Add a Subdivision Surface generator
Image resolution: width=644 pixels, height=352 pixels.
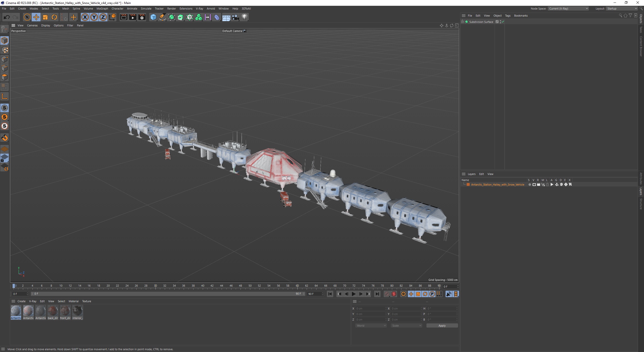(172, 17)
